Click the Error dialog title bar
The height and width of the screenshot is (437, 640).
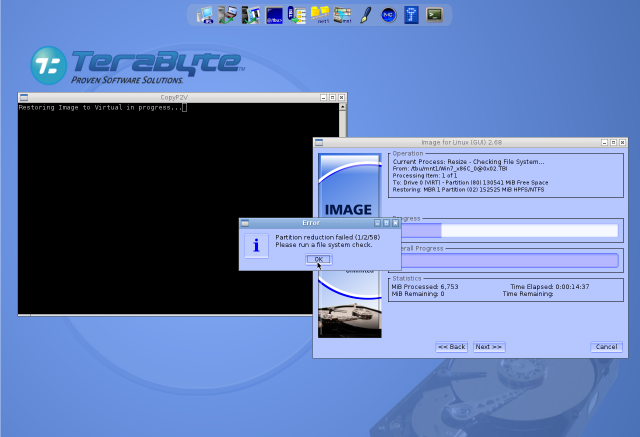(311, 223)
